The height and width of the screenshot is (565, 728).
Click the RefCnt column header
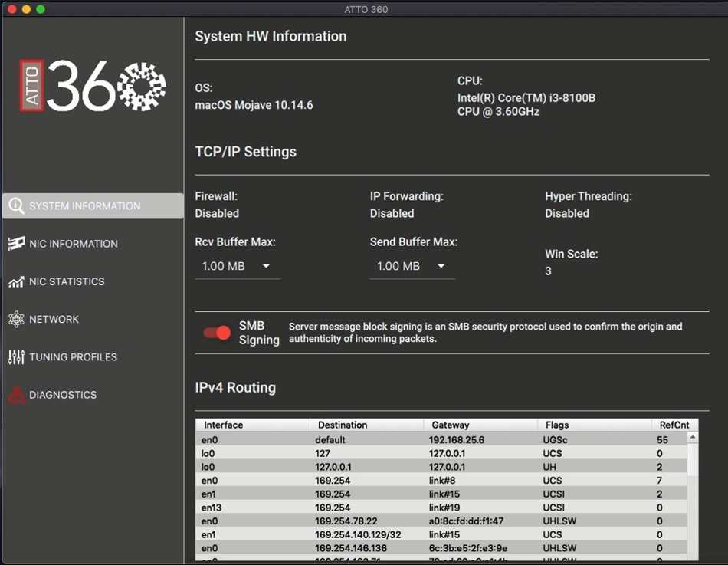pyautogui.click(x=674, y=425)
